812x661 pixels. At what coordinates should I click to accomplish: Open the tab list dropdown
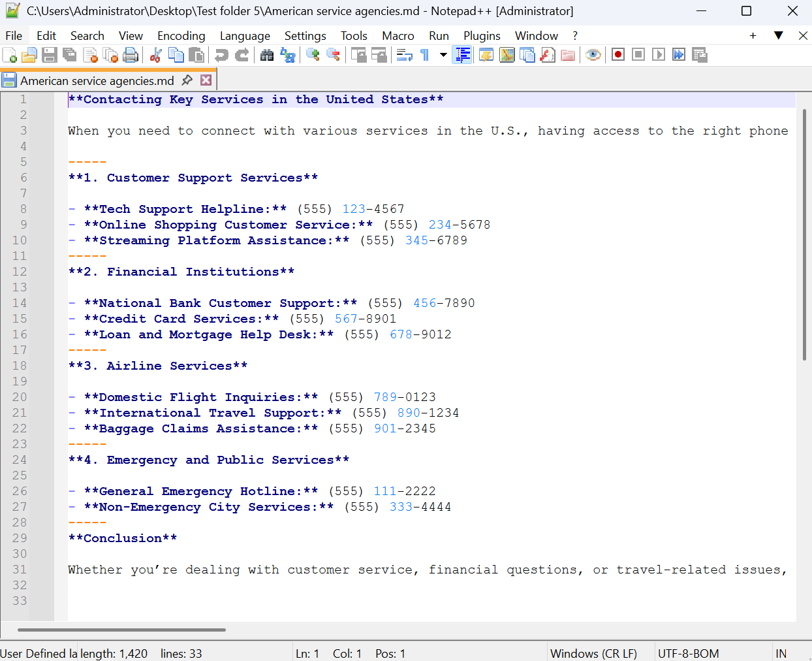coord(779,35)
